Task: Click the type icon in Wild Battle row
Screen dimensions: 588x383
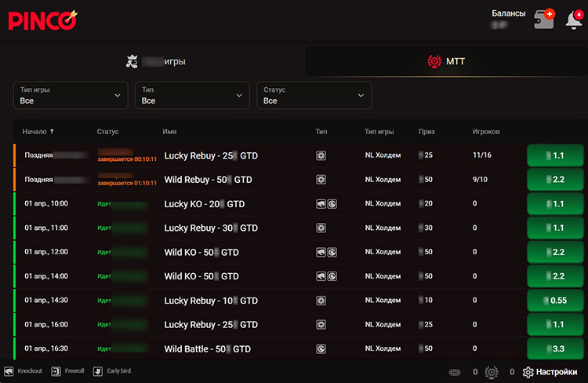Action: pyautogui.click(x=321, y=348)
